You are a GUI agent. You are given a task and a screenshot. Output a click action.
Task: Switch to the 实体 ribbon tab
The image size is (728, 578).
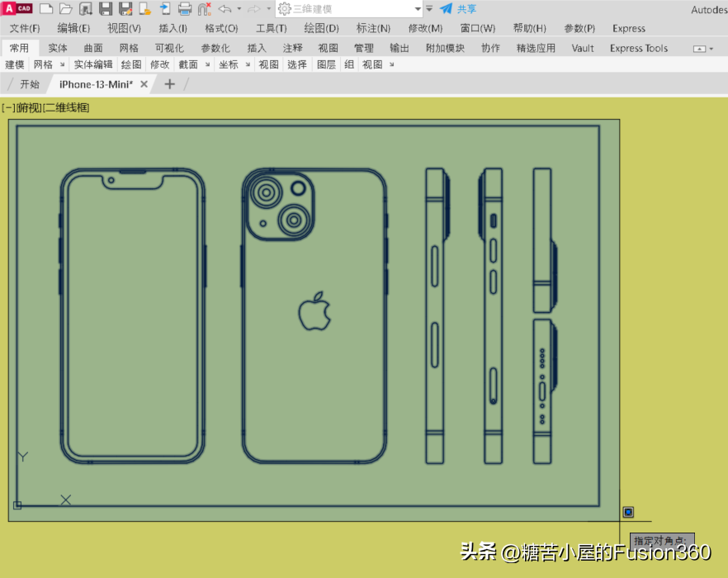(58, 48)
